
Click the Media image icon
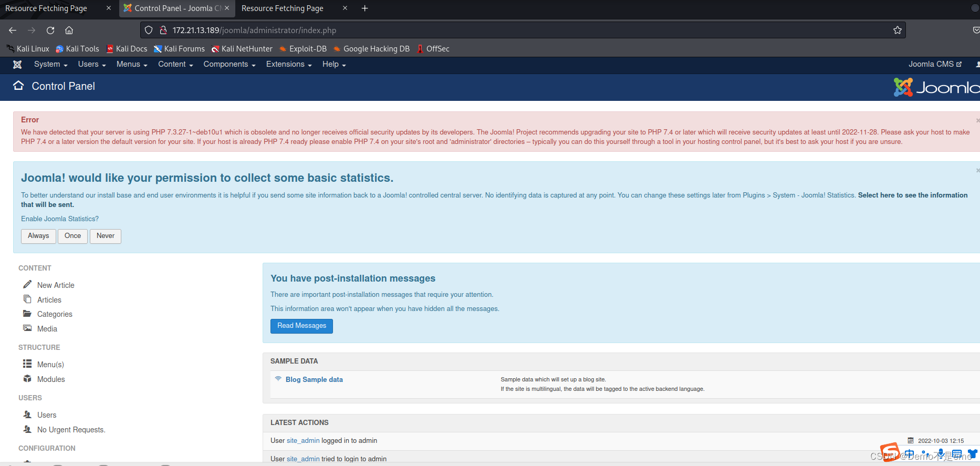click(27, 328)
